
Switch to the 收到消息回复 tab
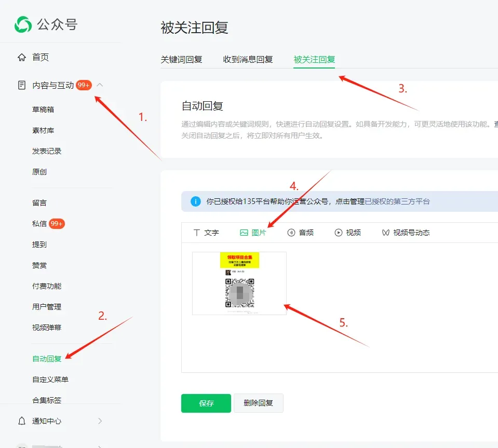pos(248,59)
